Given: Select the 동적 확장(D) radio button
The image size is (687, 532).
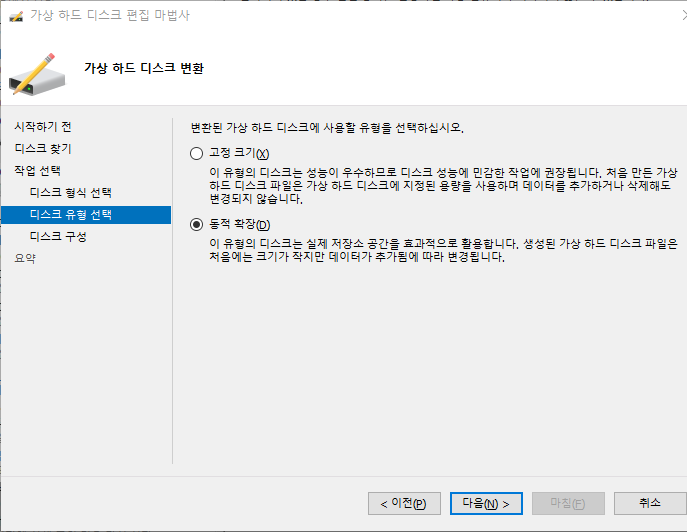Looking at the screenshot, I should [x=196, y=225].
